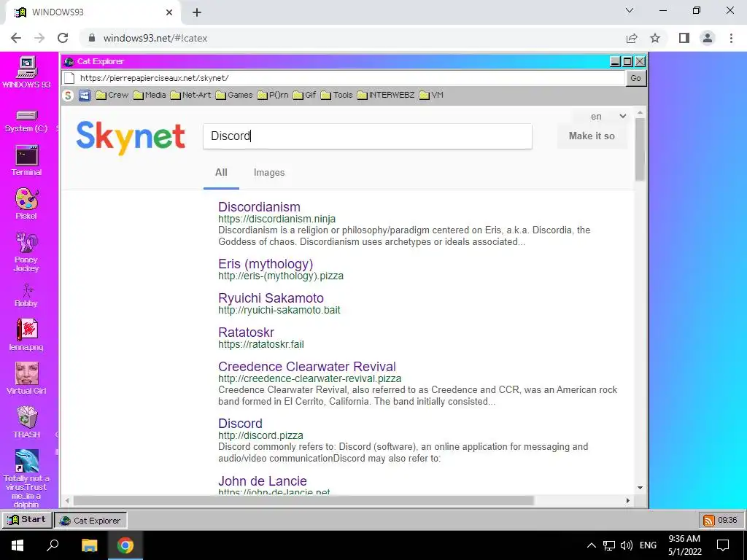Image resolution: width=747 pixels, height=560 pixels.
Task: Click the Chrome address bar URL
Action: click(155, 38)
